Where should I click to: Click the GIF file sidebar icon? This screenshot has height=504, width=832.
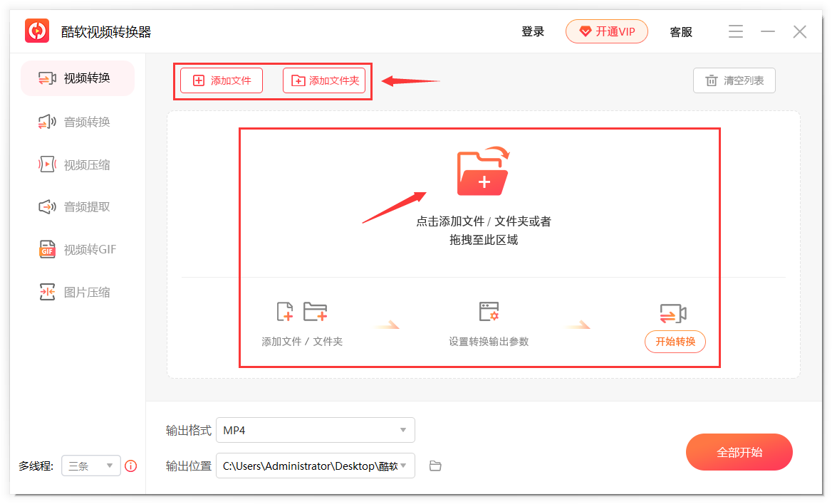[x=47, y=249]
